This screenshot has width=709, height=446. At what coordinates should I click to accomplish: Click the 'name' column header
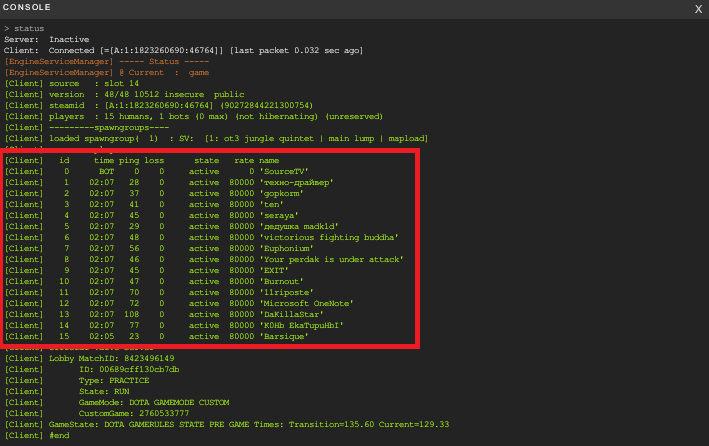click(x=269, y=160)
